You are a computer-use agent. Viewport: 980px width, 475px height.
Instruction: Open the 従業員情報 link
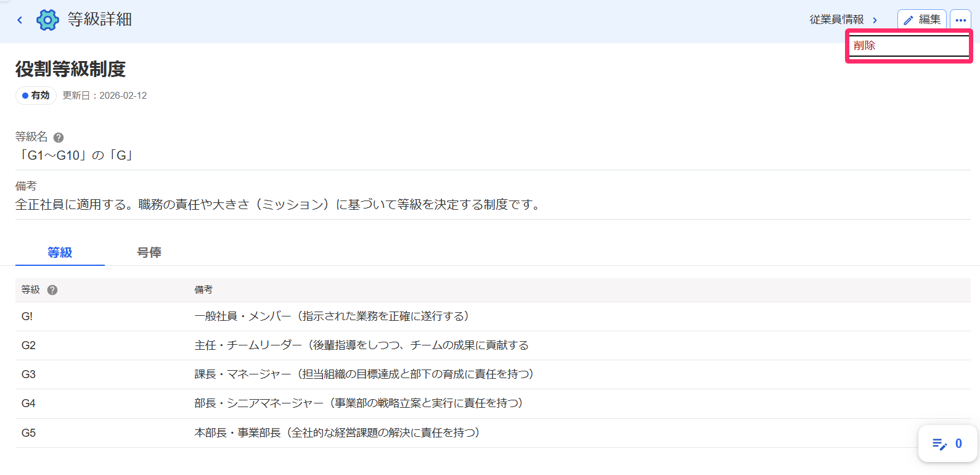point(836,20)
